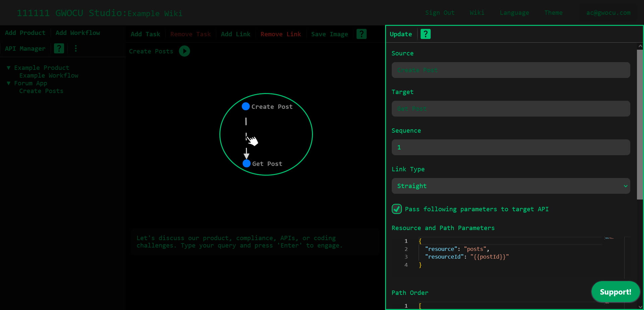Open the vertical three-dot menu in left panel
Viewport: 644px width, 310px height.
tap(76, 48)
